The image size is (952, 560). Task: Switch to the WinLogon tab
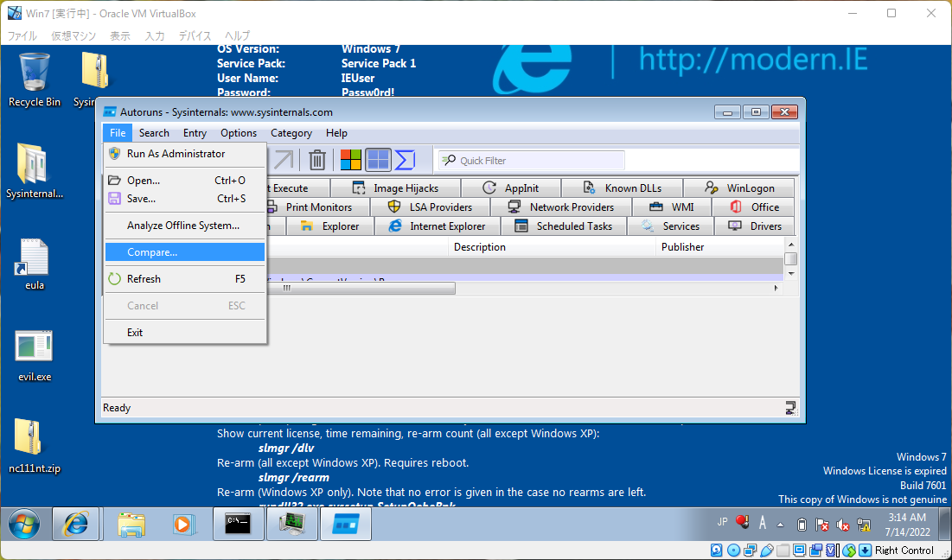(739, 188)
